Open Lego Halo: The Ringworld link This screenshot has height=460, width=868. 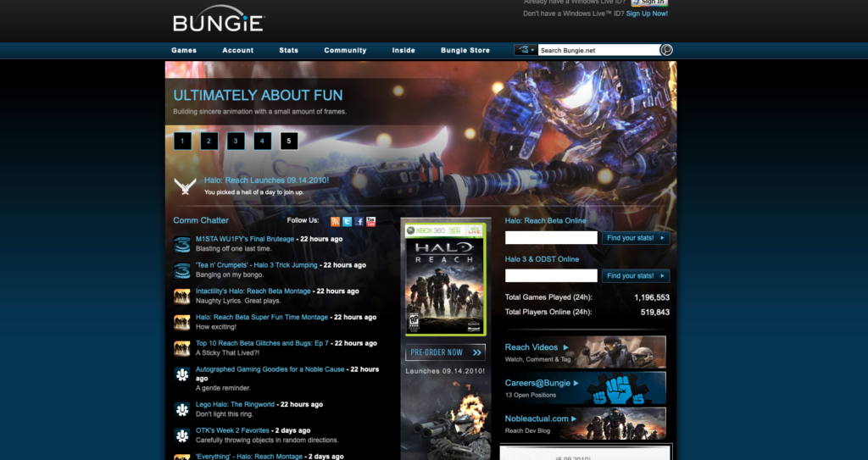tap(235, 405)
